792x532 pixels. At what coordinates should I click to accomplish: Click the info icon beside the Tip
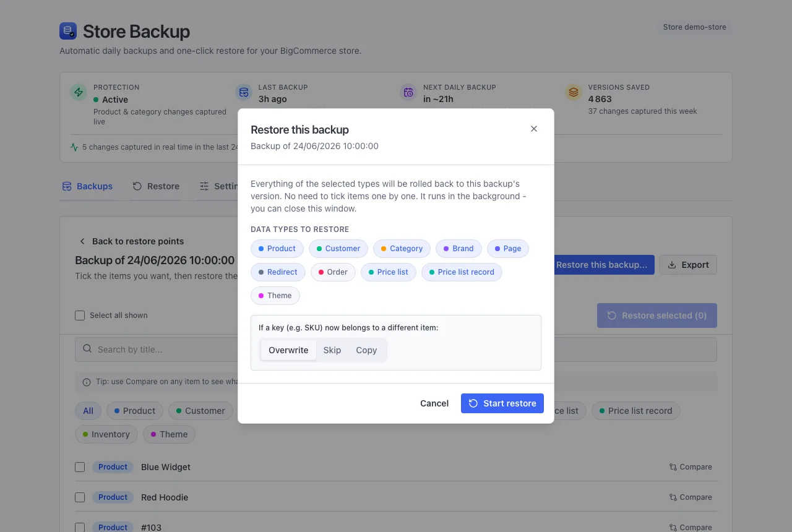[x=87, y=382]
